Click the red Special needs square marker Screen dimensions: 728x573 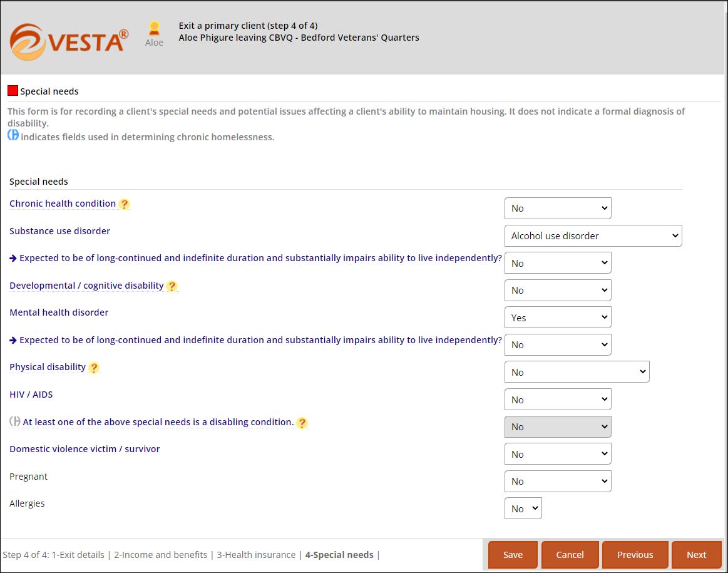point(13,91)
